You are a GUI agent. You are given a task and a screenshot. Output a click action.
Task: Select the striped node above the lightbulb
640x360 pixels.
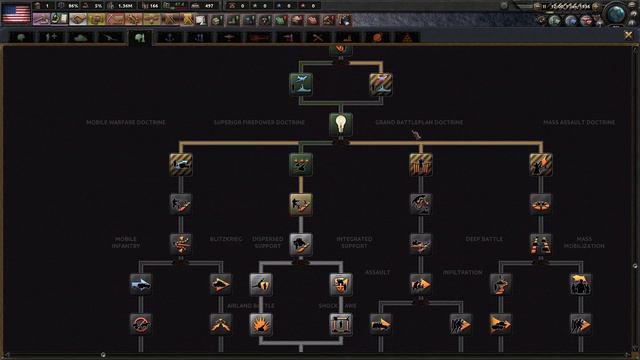pos(381,84)
